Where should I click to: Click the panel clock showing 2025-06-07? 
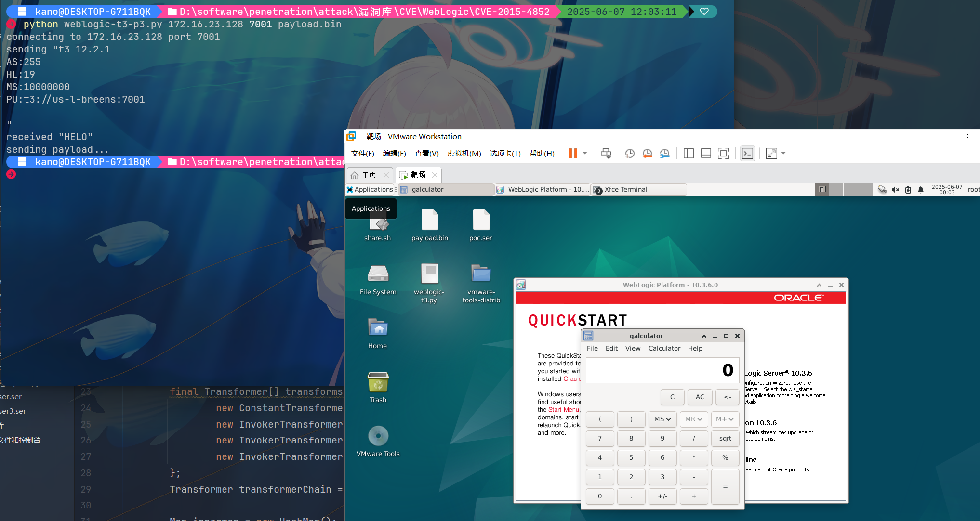click(x=947, y=190)
